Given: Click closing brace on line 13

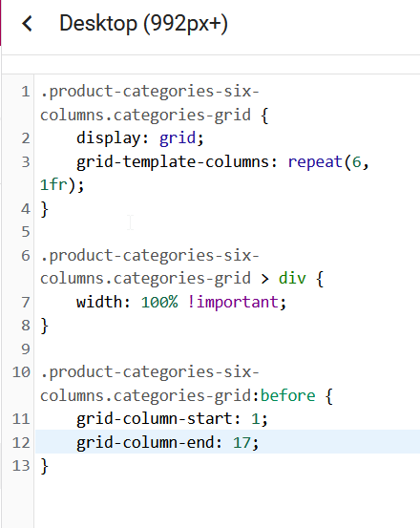Looking at the screenshot, I should pos(45,466).
